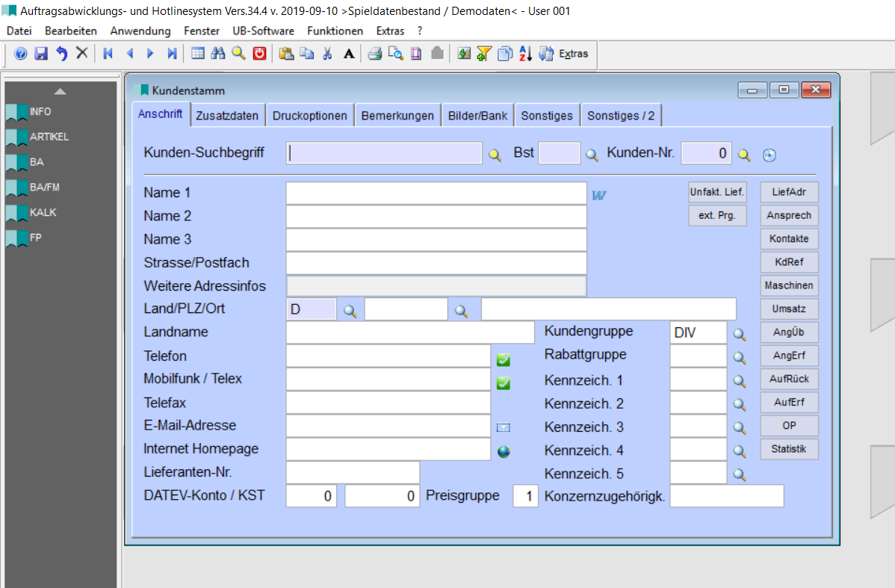Viewport: 895px width, 588px height.
Task: Open lookup magnifier next to Kunden-Suchbegriff
Action: coord(495,155)
